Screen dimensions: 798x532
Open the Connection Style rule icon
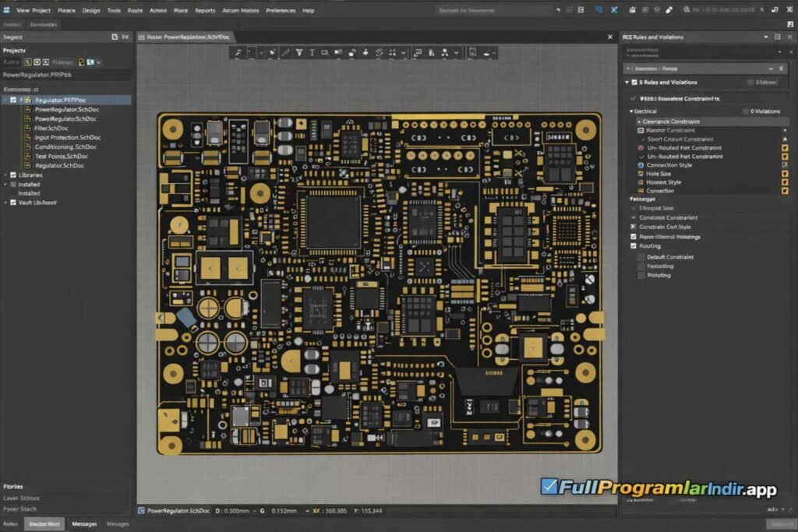click(x=641, y=165)
